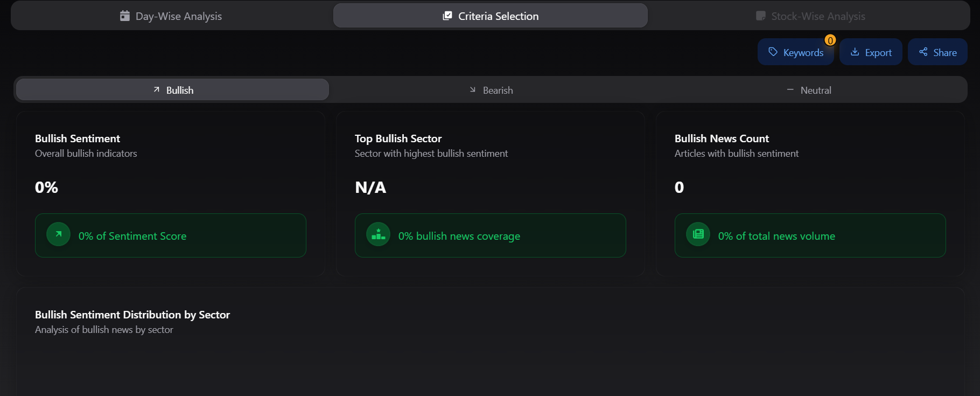980x396 pixels.
Task: Click the calendar icon beside Day-Wise Analysis
Action: [124, 16]
